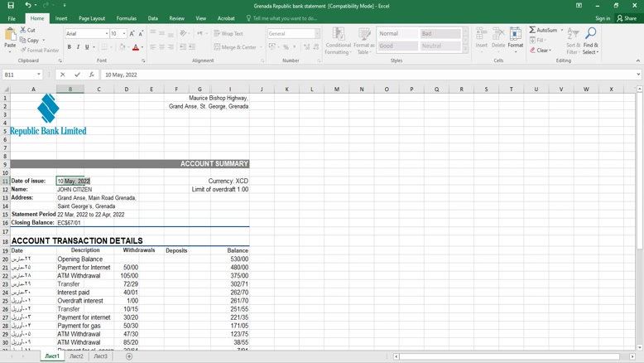Click the AutoSum sigma icon
Image resolution: width=644 pixels, height=363 pixels.
click(x=532, y=30)
